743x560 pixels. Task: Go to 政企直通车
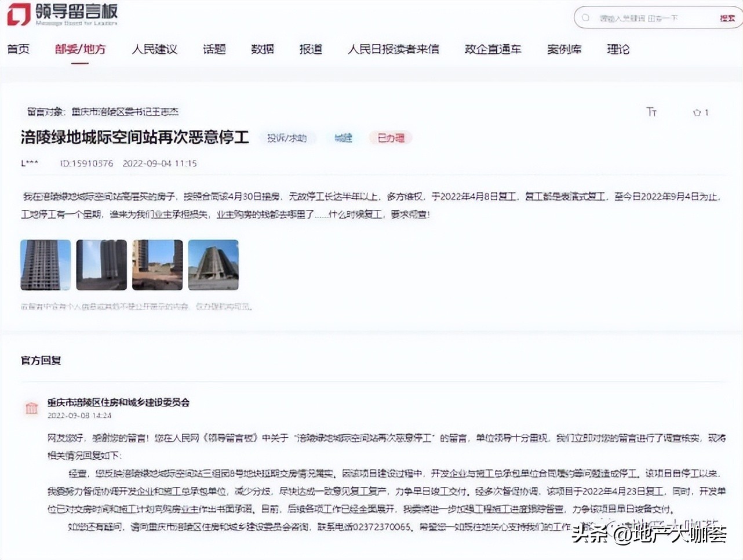492,49
